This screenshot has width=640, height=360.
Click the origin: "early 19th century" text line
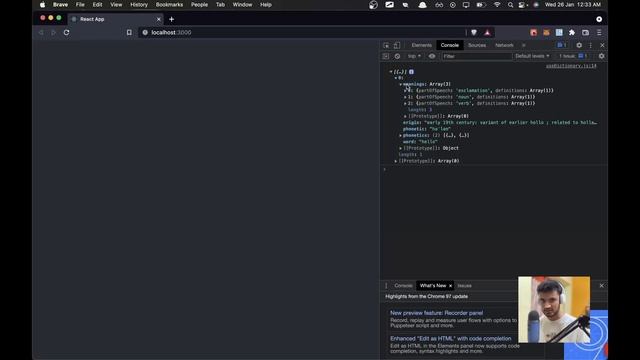tap(500, 122)
